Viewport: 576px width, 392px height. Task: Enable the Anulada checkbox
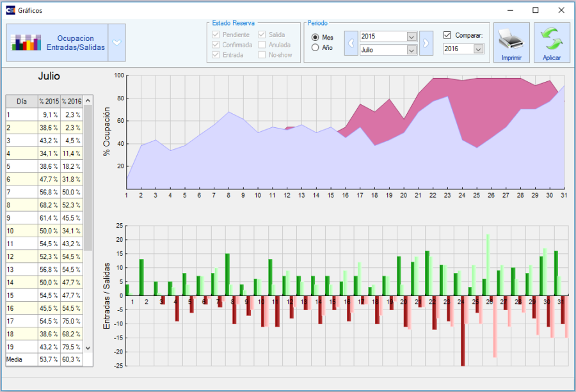tap(262, 45)
